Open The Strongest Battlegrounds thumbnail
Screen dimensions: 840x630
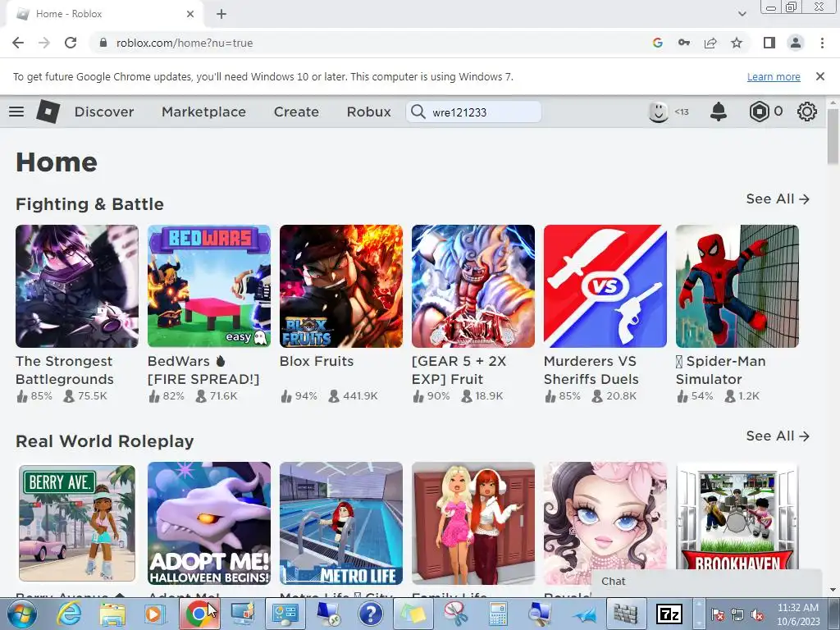[77, 286]
